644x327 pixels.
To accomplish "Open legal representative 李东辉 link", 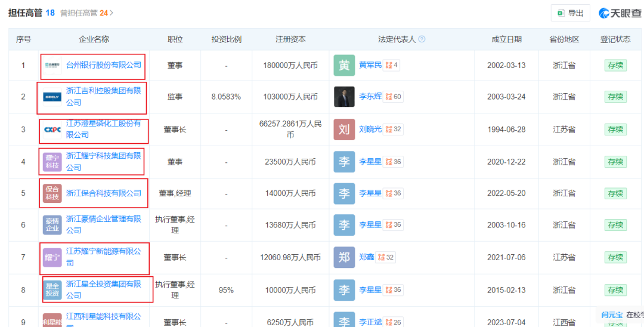I will [370, 97].
